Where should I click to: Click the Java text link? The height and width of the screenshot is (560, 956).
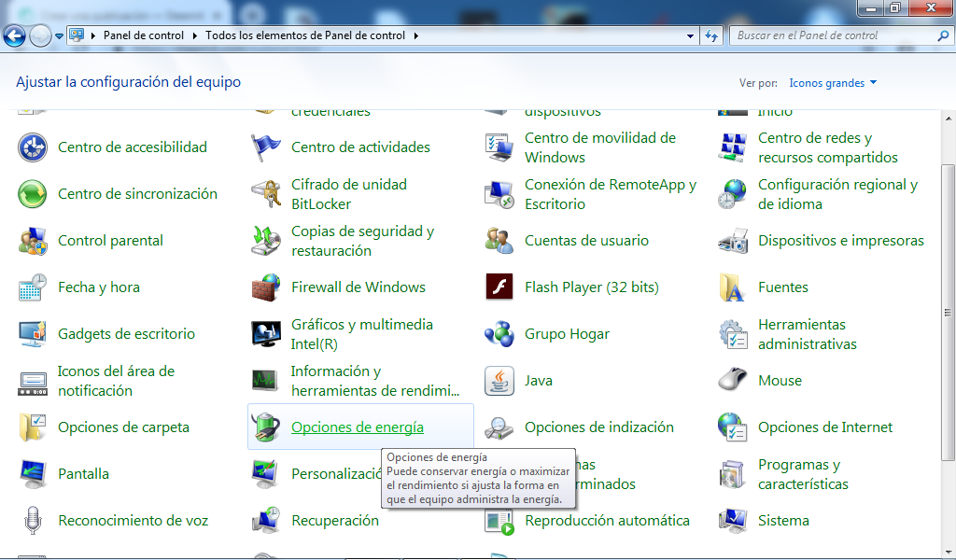539,381
